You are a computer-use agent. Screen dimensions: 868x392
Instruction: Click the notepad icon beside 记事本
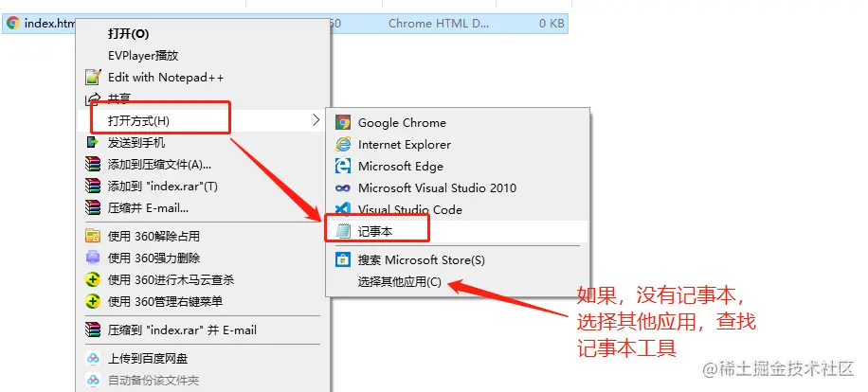click(344, 231)
